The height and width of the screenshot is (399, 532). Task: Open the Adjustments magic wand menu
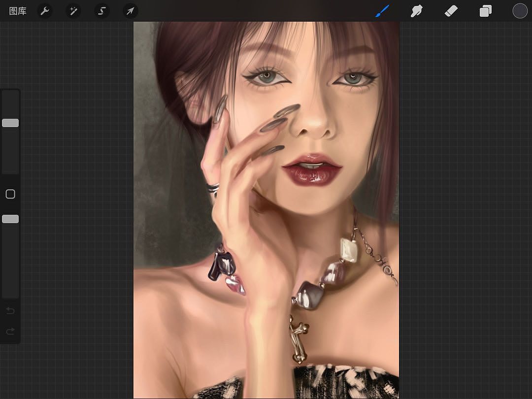pyautogui.click(x=73, y=11)
